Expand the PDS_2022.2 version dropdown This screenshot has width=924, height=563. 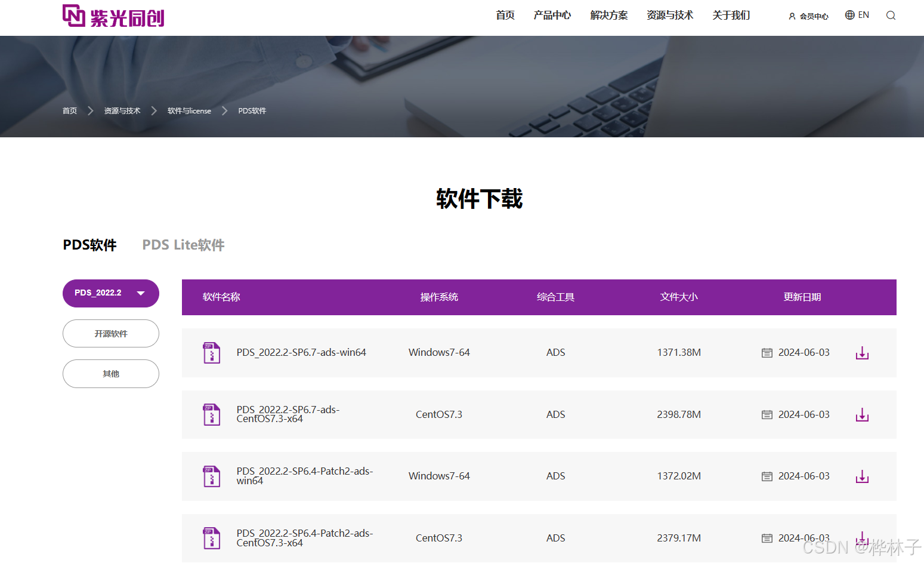click(111, 293)
